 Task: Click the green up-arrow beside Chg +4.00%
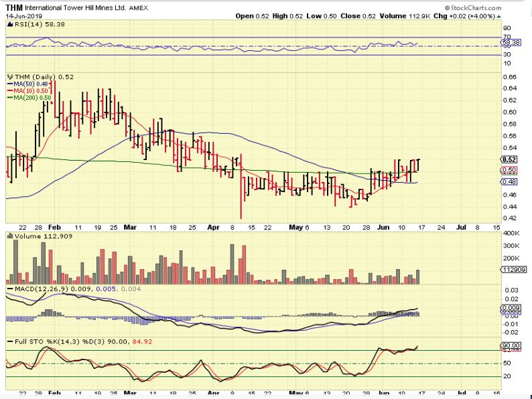(x=498, y=16)
